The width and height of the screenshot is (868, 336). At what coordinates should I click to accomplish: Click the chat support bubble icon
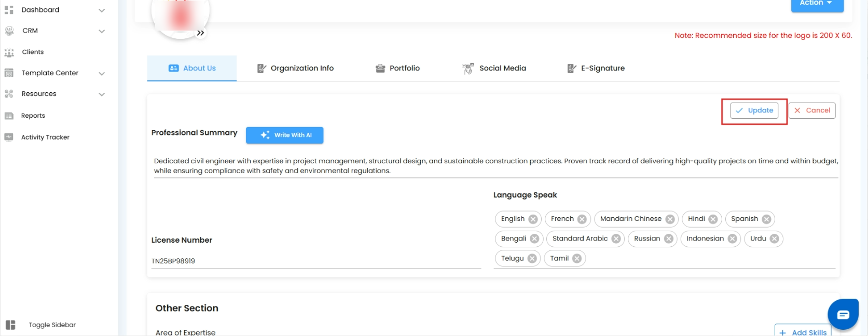pyautogui.click(x=843, y=314)
